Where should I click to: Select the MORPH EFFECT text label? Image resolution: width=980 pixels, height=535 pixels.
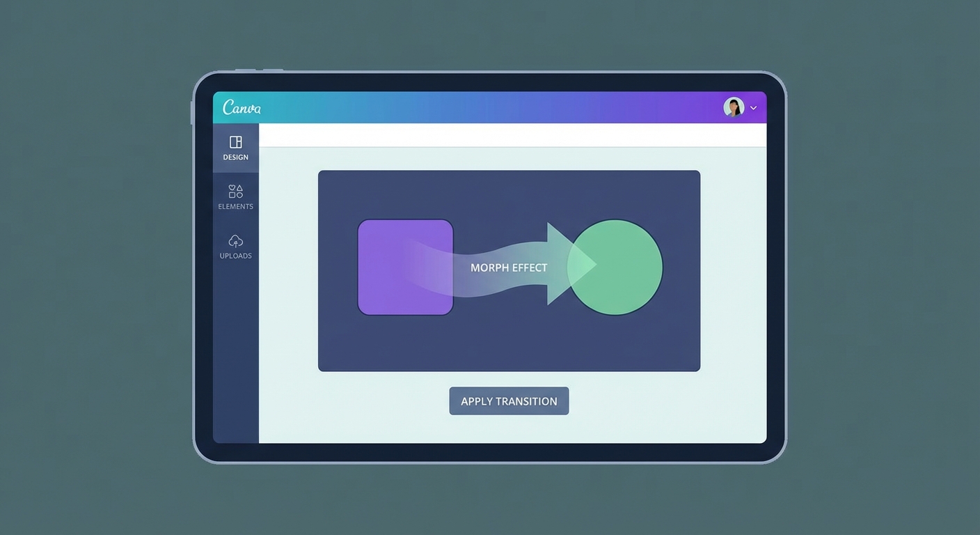pos(509,267)
